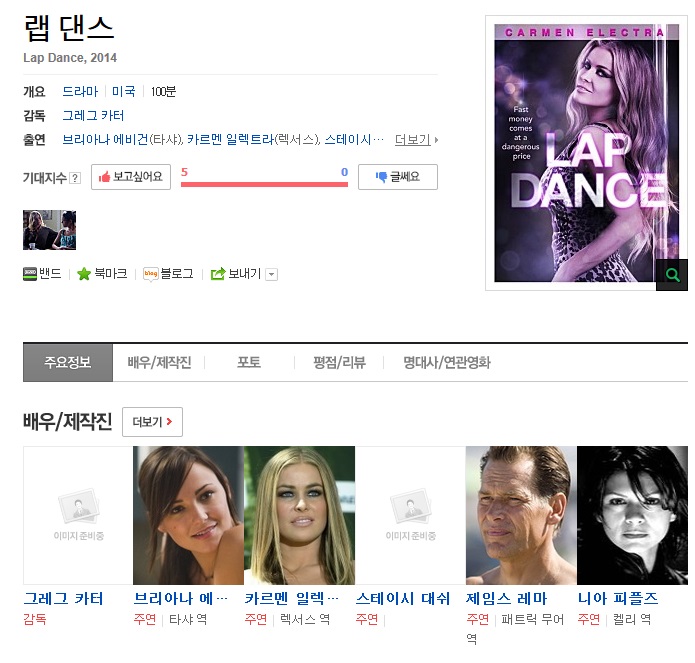695x663 pixels.
Task: Open the 평점/리뷰 tab
Action: pyautogui.click(x=337, y=362)
